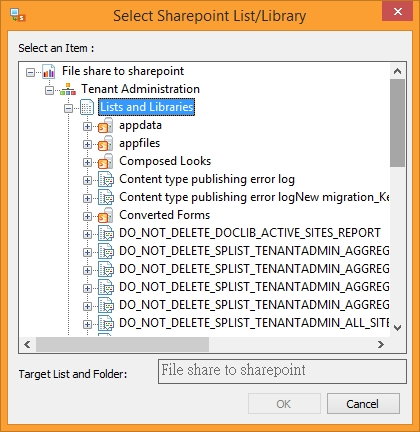Expand the appfiles node
The image size is (420, 432).
coord(87,144)
